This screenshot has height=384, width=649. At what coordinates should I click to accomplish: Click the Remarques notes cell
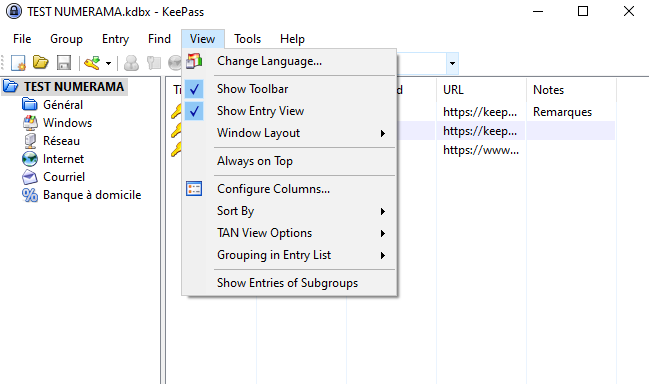tap(562, 112)
